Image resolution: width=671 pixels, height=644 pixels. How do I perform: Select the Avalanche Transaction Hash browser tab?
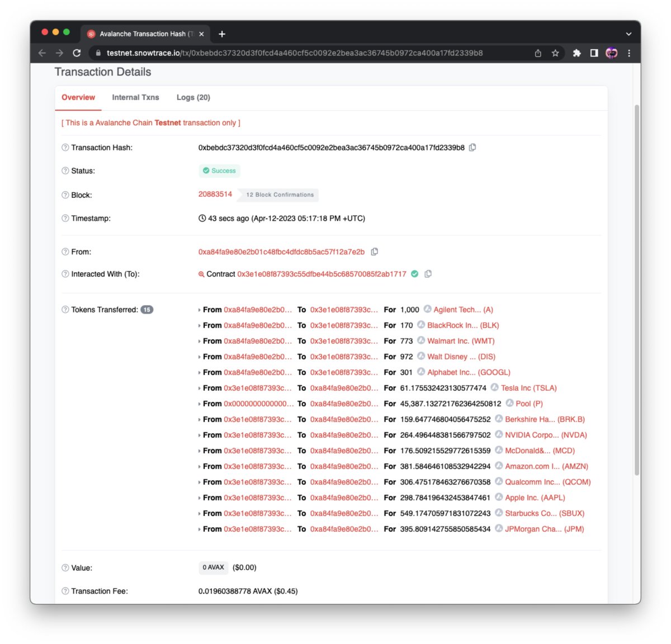144,34
